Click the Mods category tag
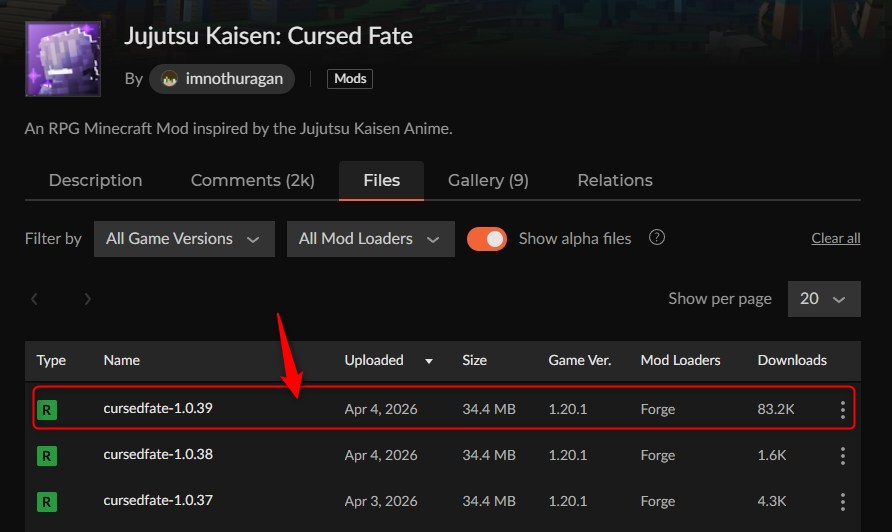The width and height of the screenshot is (892, 532). pyautogui.click(x=350, y=79)
